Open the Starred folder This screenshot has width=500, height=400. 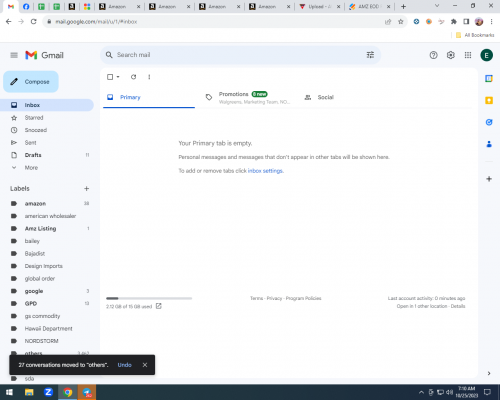(47, 118)
